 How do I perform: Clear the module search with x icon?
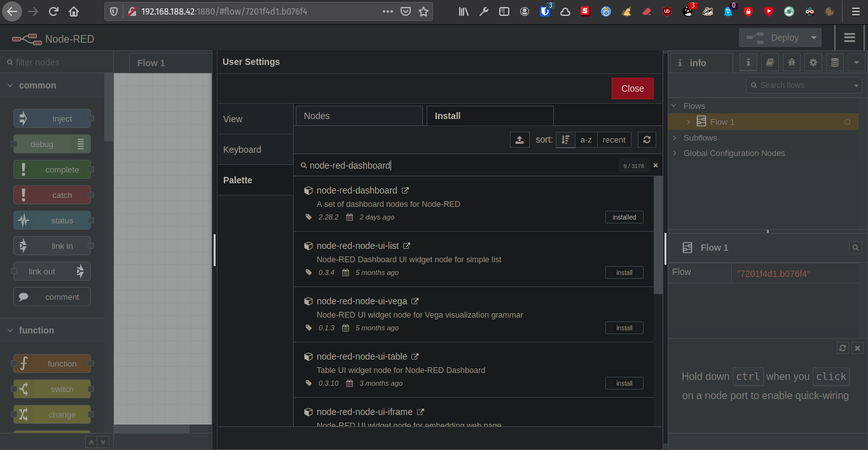(x=656, y=165)
